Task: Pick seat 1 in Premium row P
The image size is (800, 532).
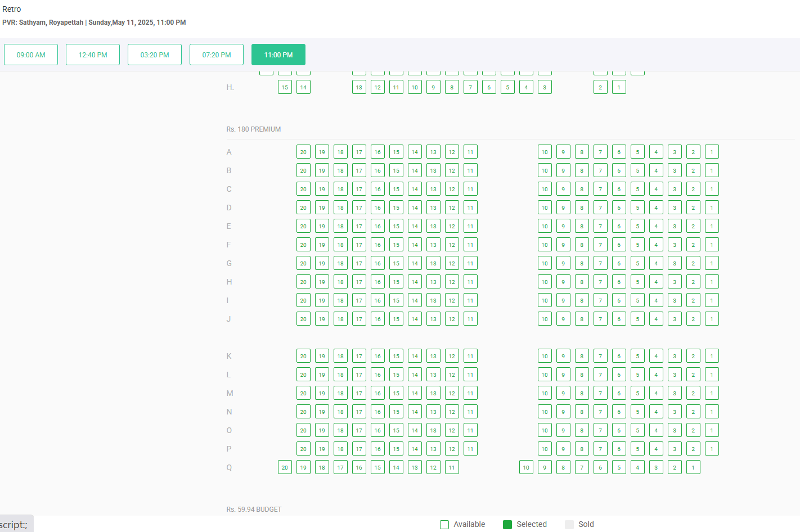Action: click(712, 449)
